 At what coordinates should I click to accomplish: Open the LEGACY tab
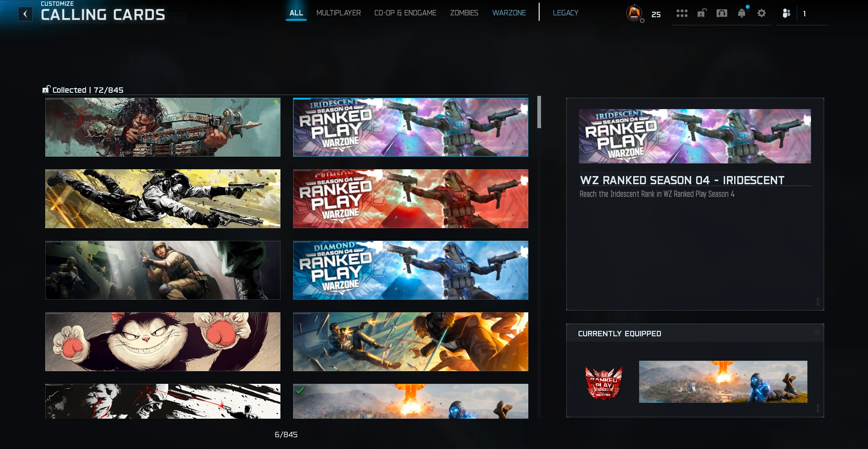[x=565, y=13]
